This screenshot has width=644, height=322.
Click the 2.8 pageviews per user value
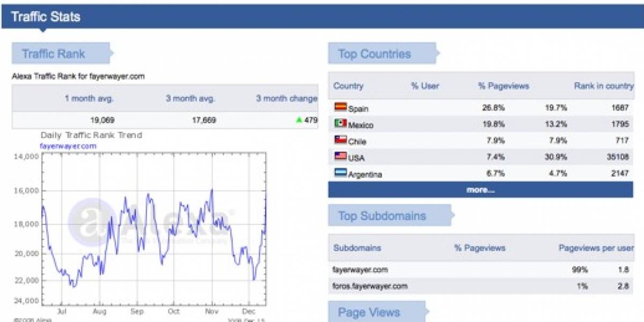(623, 286)
